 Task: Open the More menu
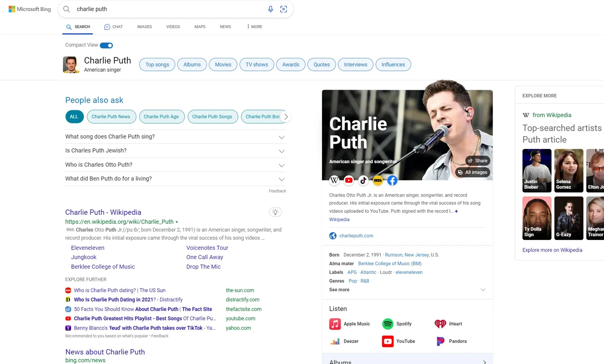[x=254, y=27]
